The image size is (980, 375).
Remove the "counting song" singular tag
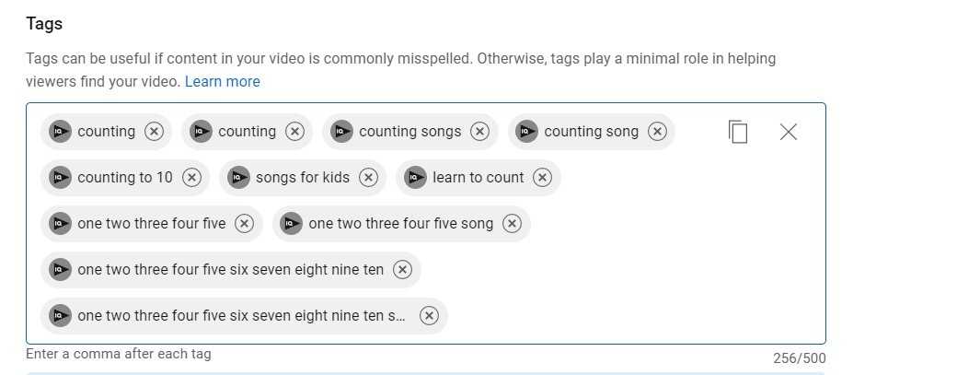tap(656, 132)
